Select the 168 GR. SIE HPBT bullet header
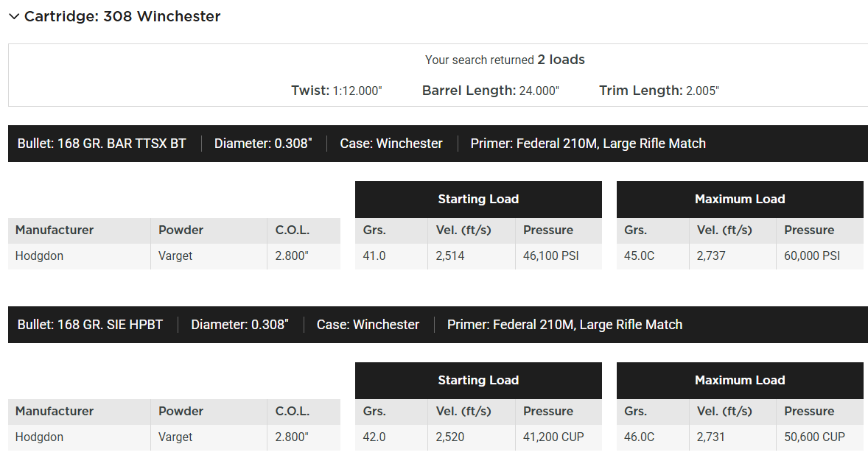868x458 pixels. click(90, 325)
